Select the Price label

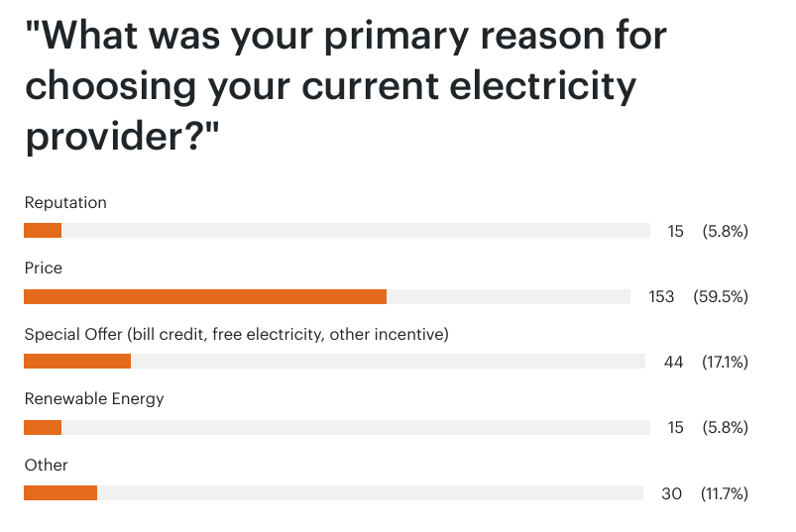[x=44, y=267]
